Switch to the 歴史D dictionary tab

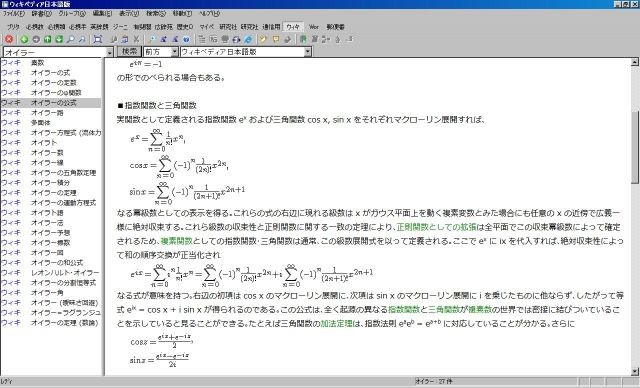184,27
